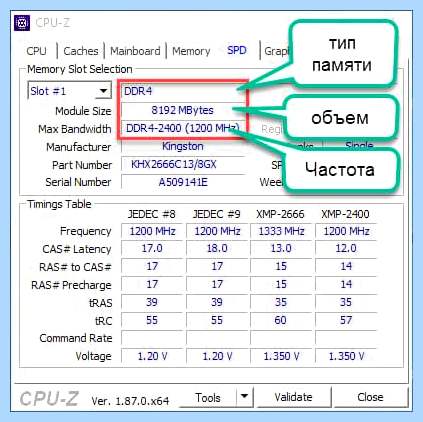This screenshot has width=423, height=422.
Task: Click the XMP-2400 column header
Action: (345, 214)
